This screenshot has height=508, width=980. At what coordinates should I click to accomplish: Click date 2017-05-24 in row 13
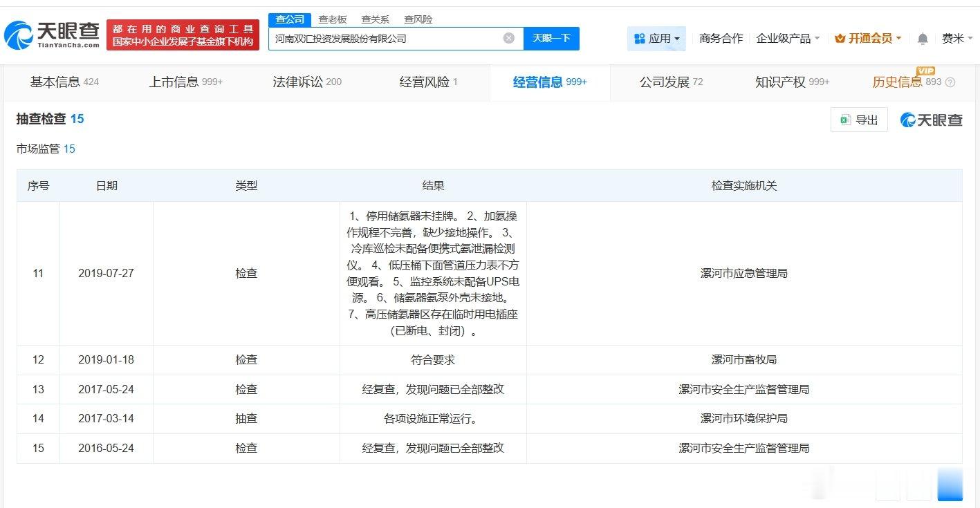tap(106, 390)
